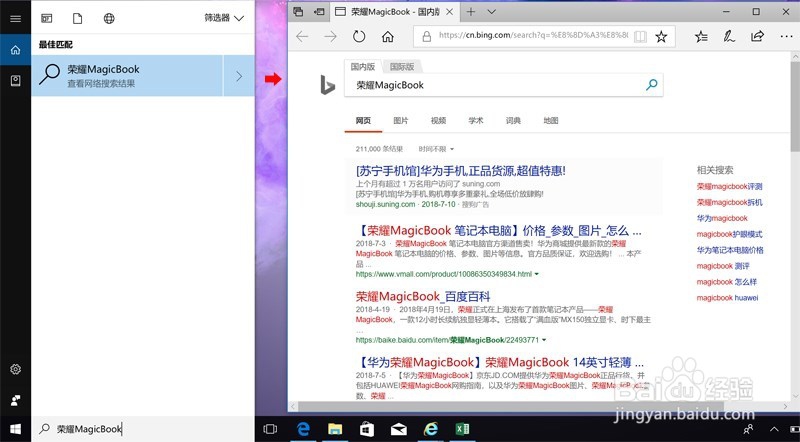Image resolution: width=800 pixels, height=442 pixels.
Task: Open the notebook icon in search sidebar
Action: pos(15,81)
